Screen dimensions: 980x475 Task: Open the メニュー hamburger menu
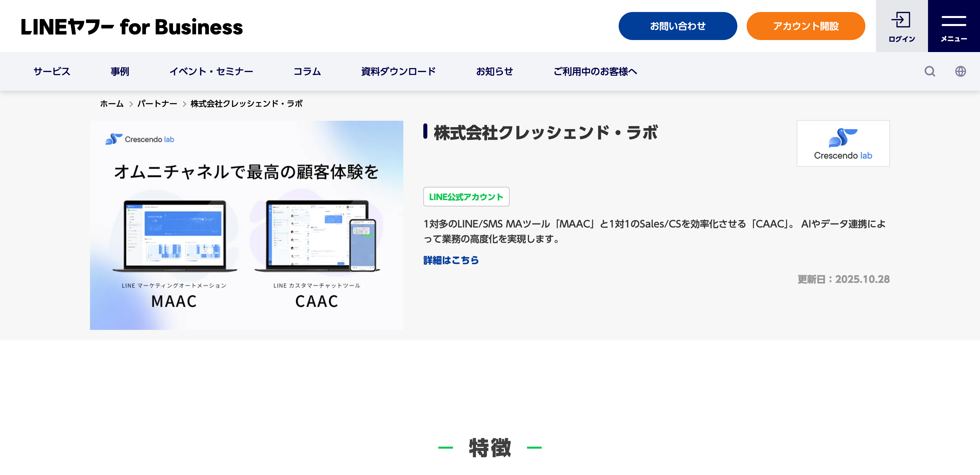coord(953,26)
